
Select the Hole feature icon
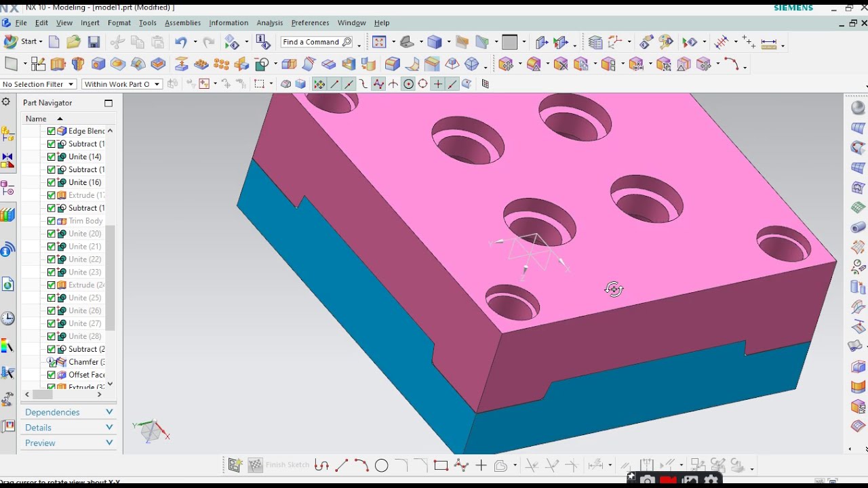98,64
